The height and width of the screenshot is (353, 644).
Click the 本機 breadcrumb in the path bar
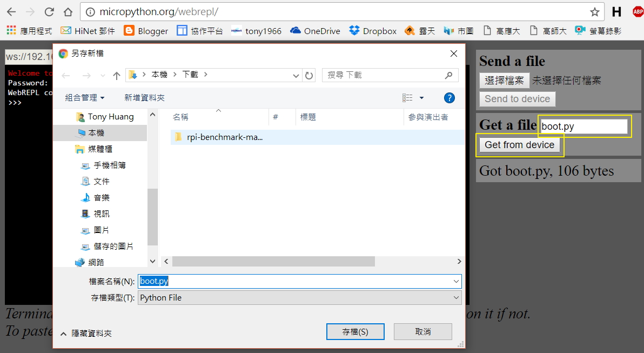[159, 75]
